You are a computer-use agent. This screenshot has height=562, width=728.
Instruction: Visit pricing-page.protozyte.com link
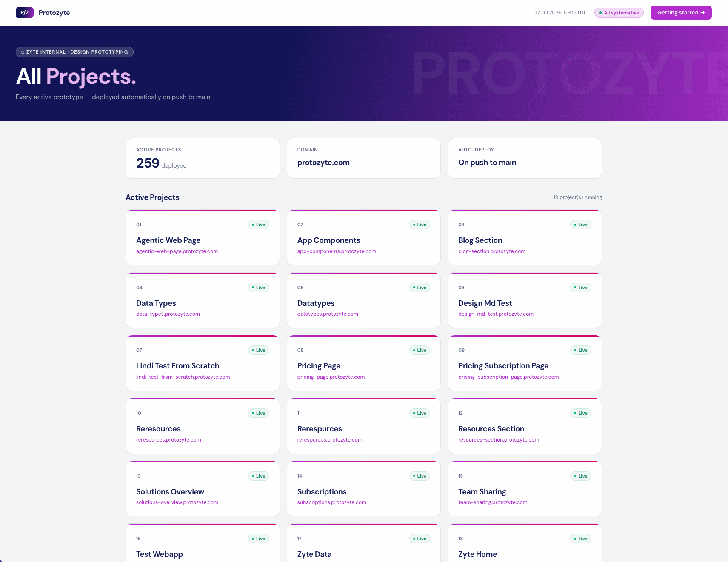coord(331,377)
